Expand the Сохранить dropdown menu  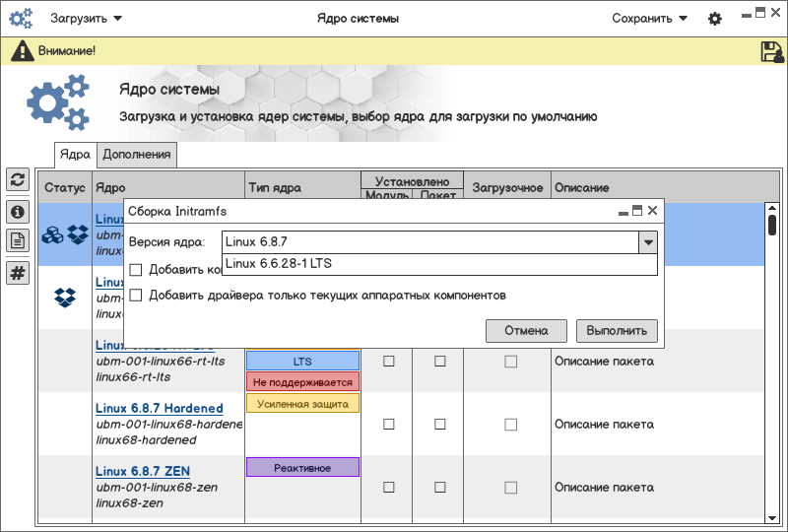[648, 18]
